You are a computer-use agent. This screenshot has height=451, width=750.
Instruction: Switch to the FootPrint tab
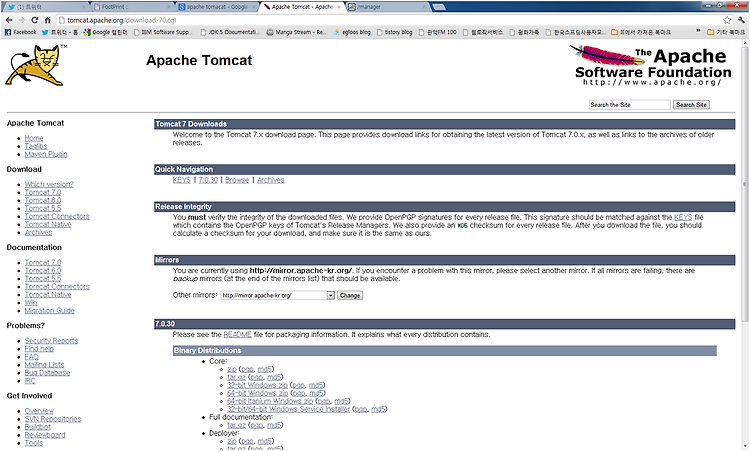pyautogui.click(x=131, y=7)
